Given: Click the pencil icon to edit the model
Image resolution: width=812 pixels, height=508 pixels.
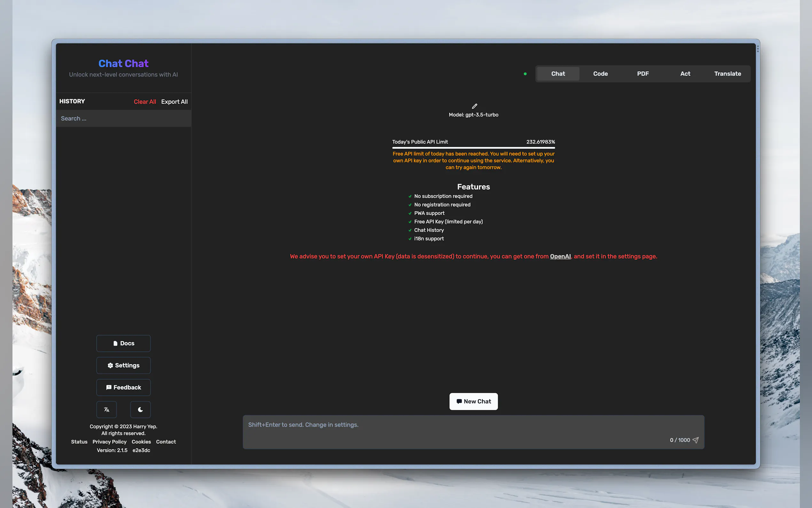Looking at the screenshot, I should click(x=474, y=106).
